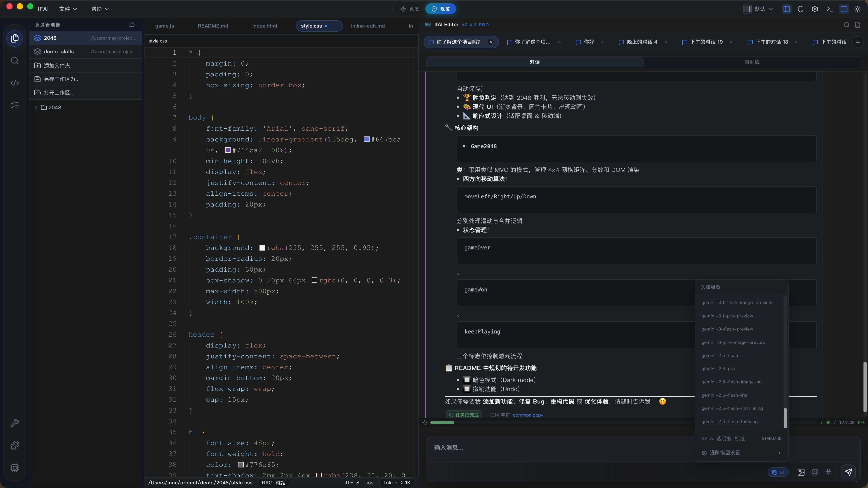Open the code snippets sidebar icon
Viewport: 868px width, 488px height.
(x=14, y=83)
